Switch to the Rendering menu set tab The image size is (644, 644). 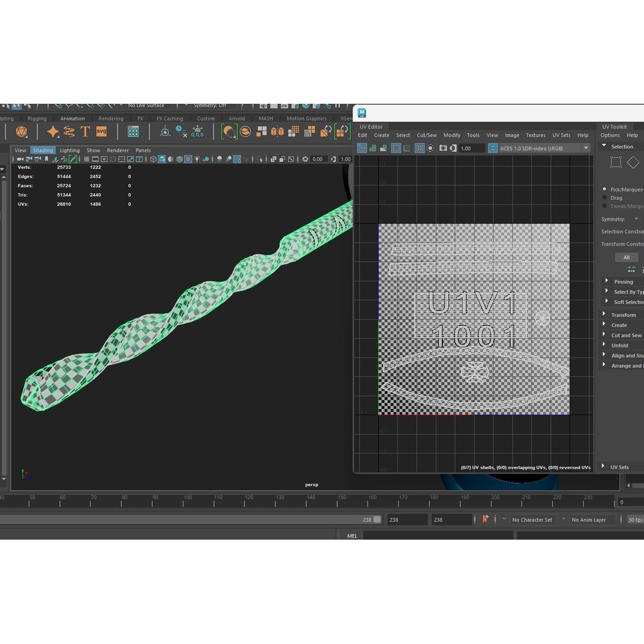(x=110, y=118)
